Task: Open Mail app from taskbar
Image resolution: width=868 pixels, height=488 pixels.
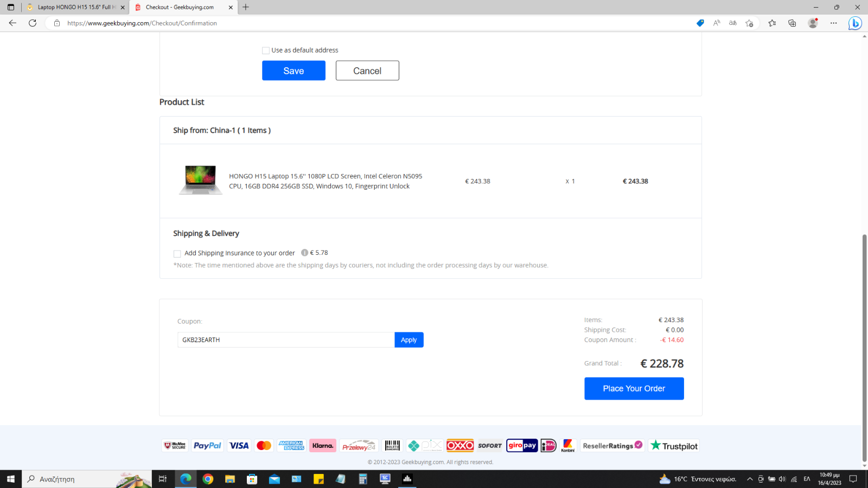Action: (275, 479)
